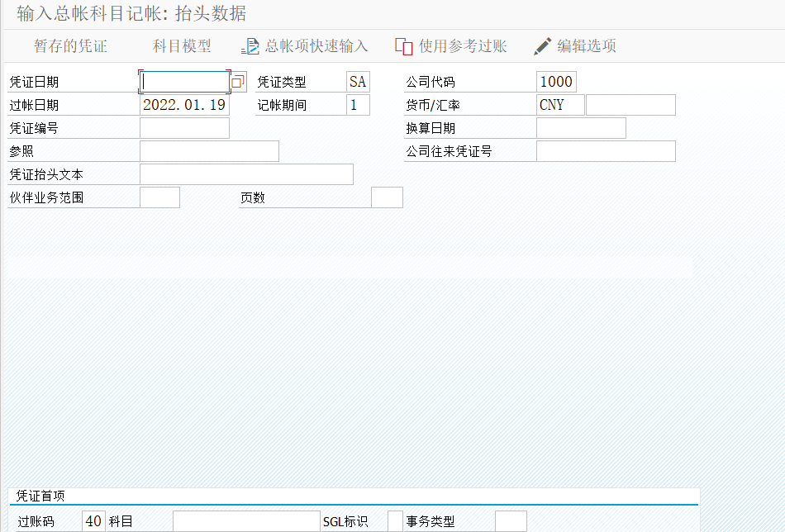This screenshot has width=785, height=532.
Task: Click the 货币/汇率 label
Action: coord(433,105)
